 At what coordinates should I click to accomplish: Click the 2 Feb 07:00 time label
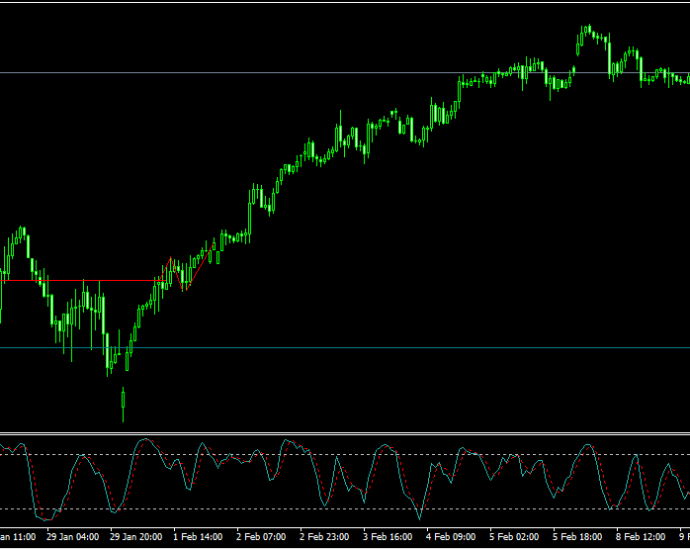[261, 537]
